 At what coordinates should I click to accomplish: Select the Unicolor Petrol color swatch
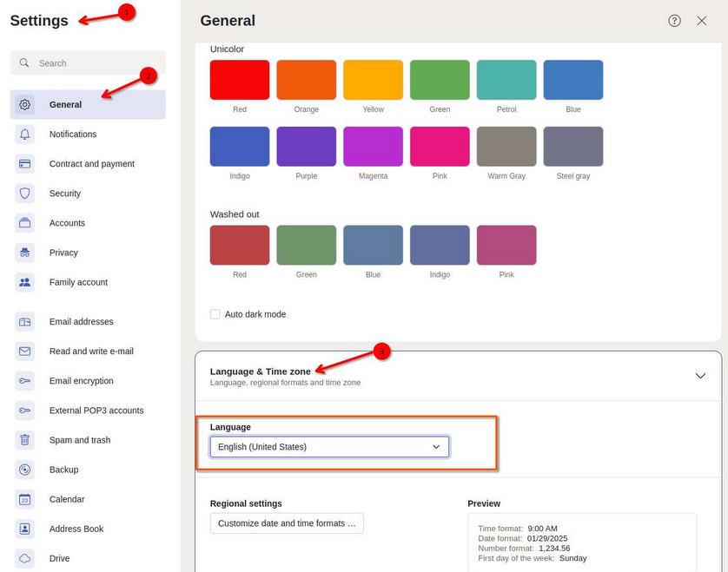(x=506, y=80)
